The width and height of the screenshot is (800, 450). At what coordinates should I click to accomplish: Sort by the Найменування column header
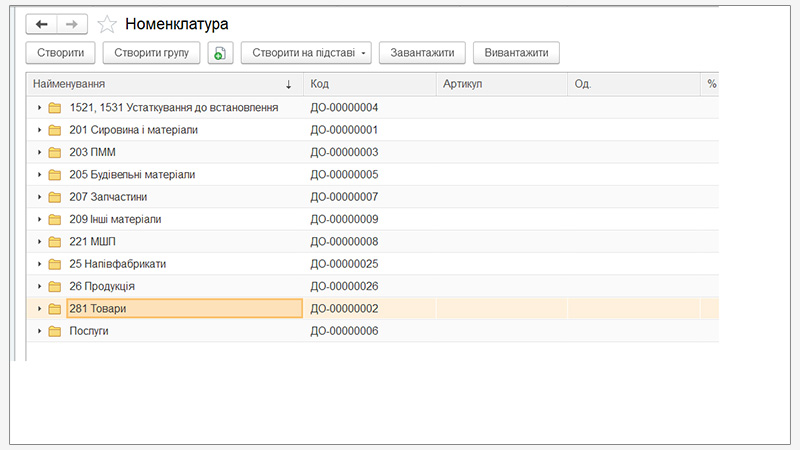160,84
